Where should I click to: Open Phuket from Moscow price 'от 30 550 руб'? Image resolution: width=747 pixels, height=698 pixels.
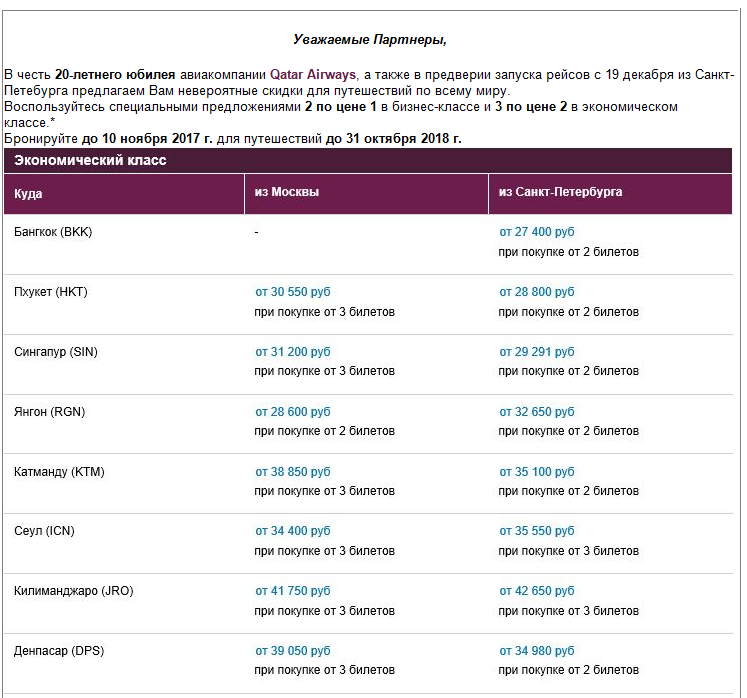(293, 292)
